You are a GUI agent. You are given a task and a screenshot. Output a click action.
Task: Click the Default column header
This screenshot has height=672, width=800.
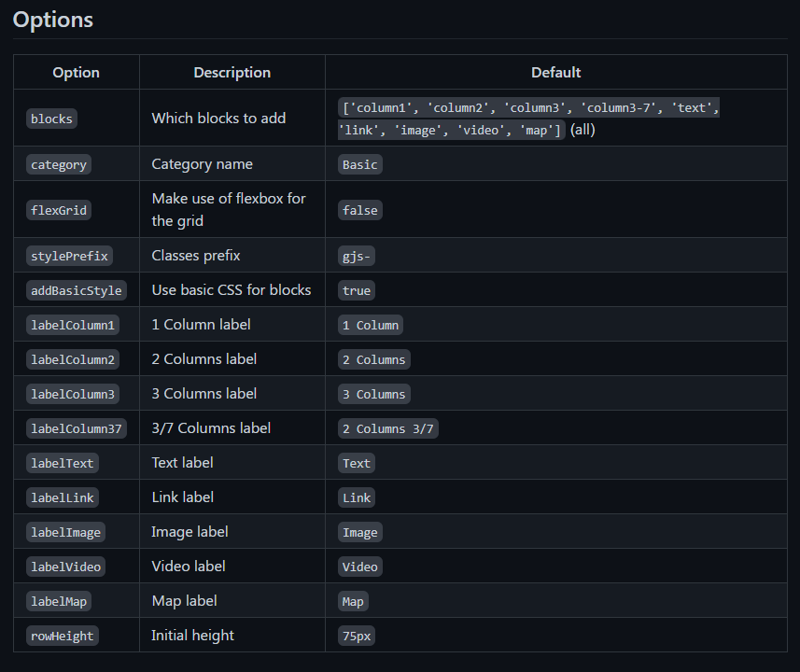[556, 73]
